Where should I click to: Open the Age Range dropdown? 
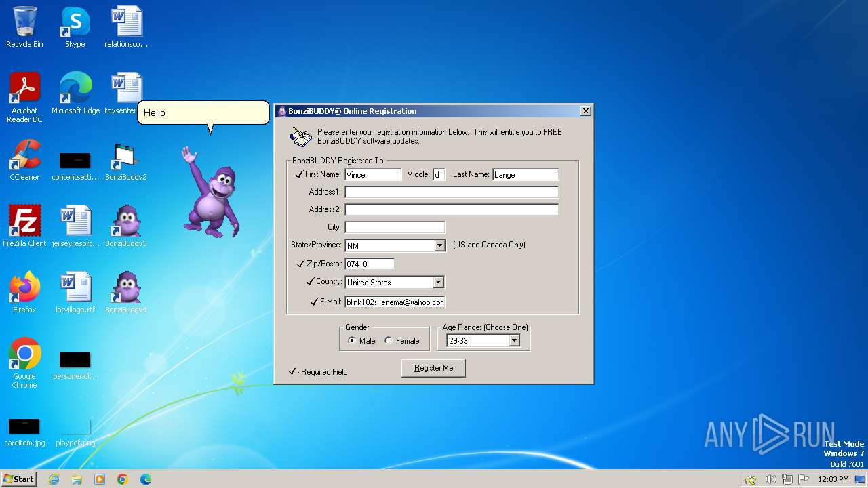(x=514, y=340)
